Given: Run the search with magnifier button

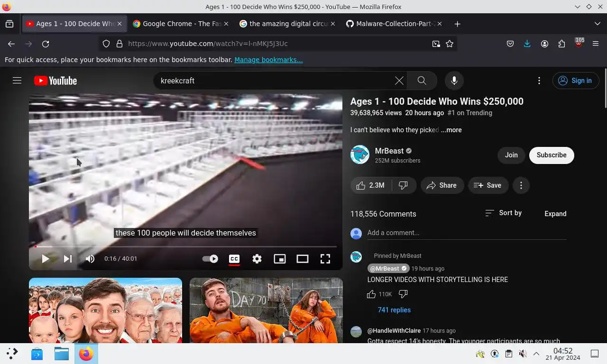Looking at the screenshot, I should click(x=422, y=81).
